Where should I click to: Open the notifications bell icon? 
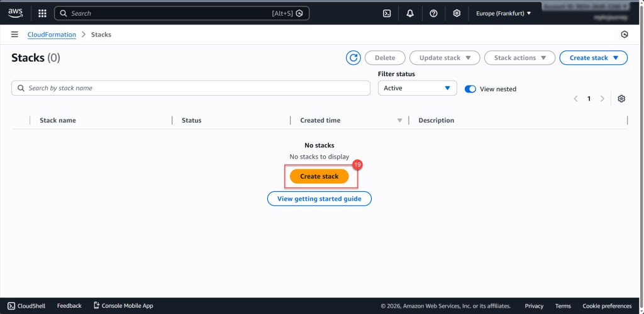click(410, 13)
